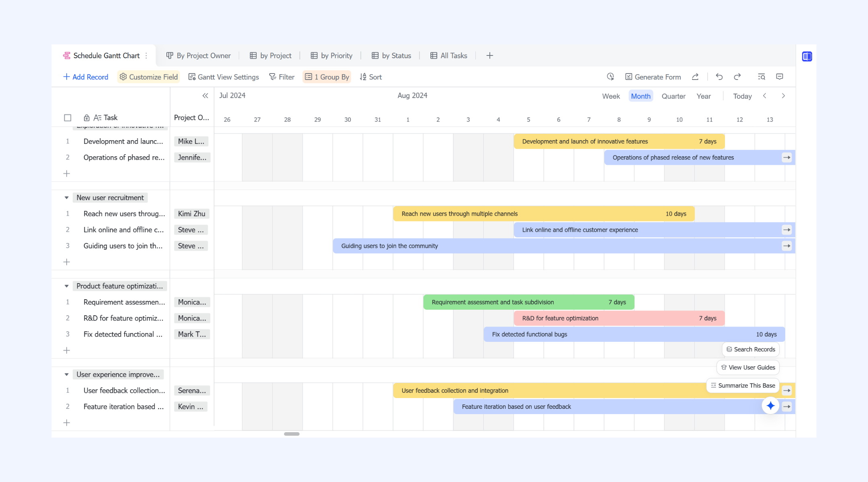
Task: Click the Reach new users Gantt bar
Action: click(x=544, y=214)
